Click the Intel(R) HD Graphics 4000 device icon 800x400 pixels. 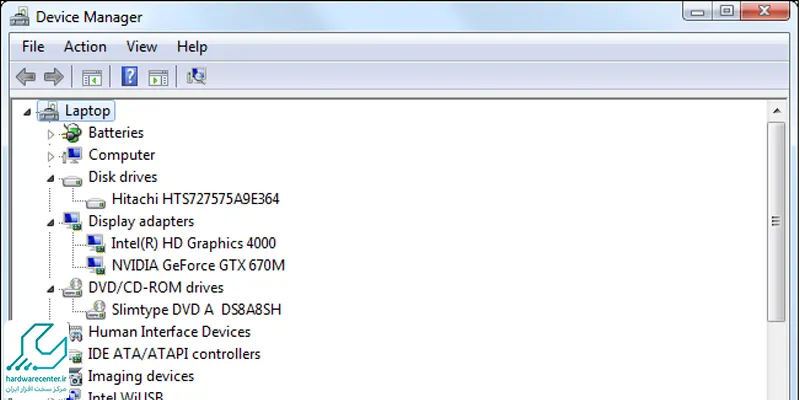(x=95, y=243)
